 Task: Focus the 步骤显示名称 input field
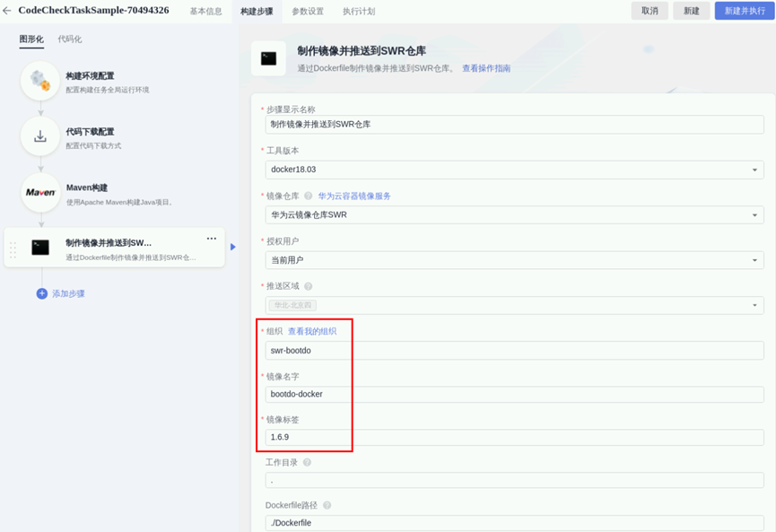(x=514, y=124)
